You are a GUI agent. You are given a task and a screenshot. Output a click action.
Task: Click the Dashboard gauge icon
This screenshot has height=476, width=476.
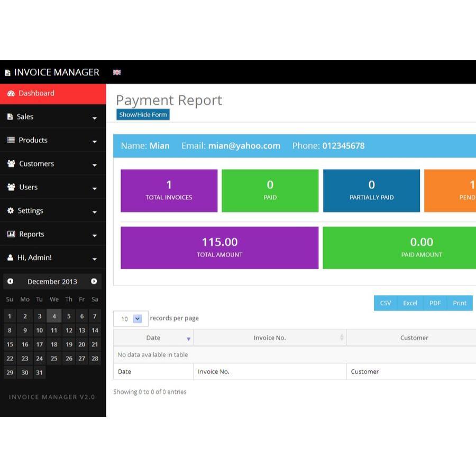point(11,94)
